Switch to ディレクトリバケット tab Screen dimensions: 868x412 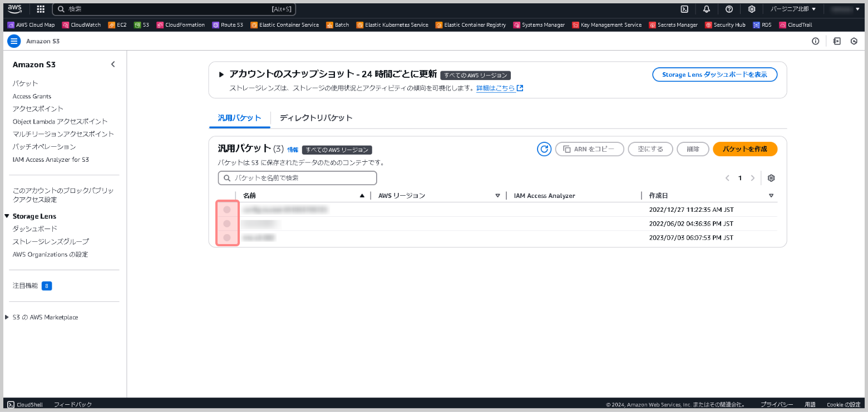tap(316, 118)
